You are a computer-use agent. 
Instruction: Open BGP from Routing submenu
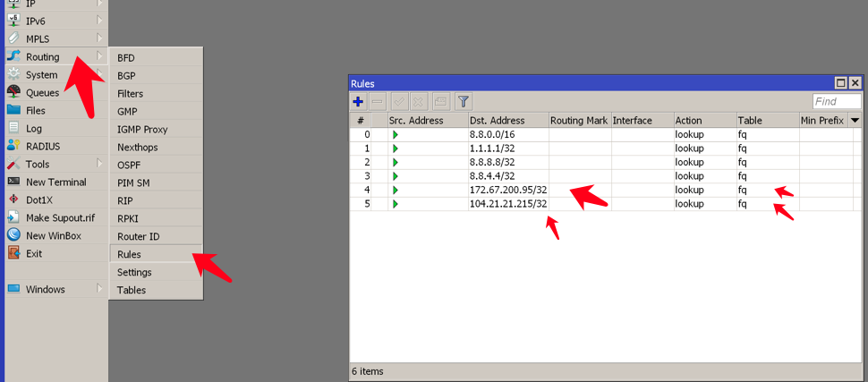(x=156, y=76)
